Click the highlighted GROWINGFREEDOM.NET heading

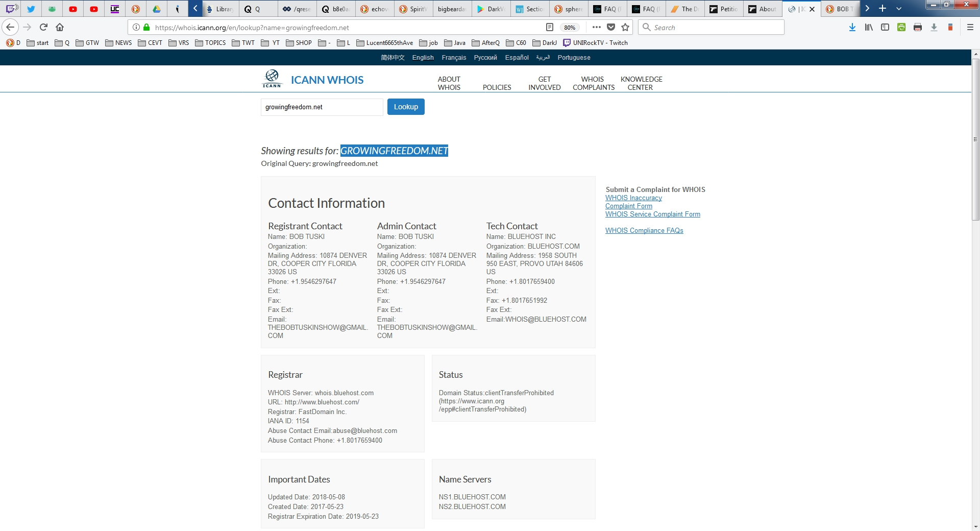(394, 151)
